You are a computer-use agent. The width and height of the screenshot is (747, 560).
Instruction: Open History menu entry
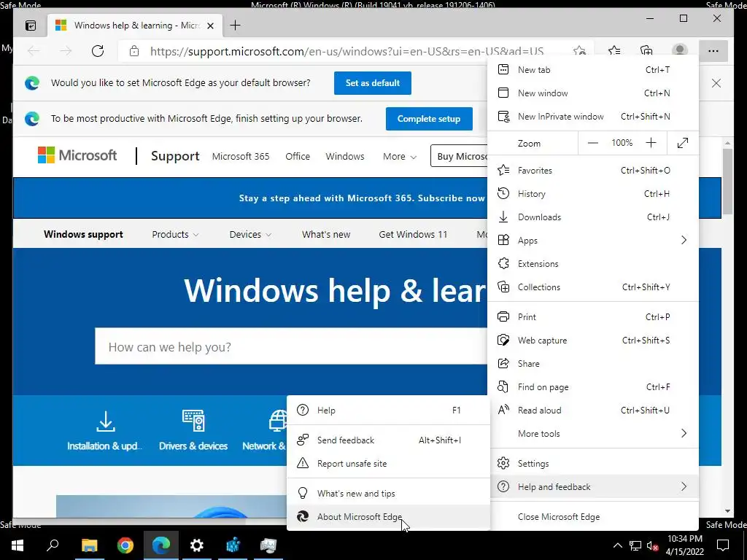point(593,194)
